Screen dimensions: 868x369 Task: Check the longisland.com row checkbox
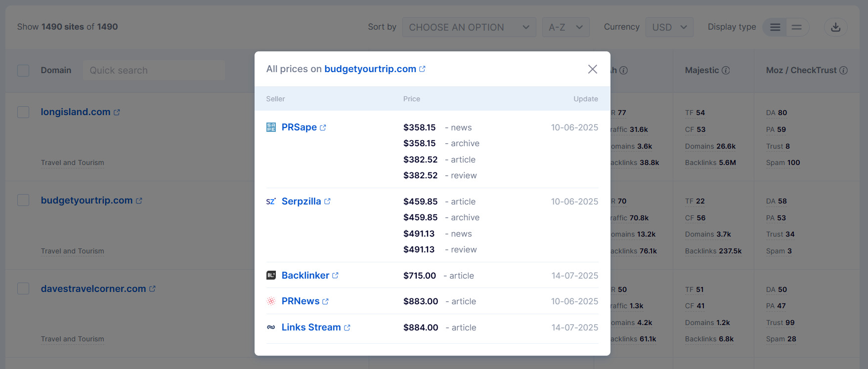23,112
